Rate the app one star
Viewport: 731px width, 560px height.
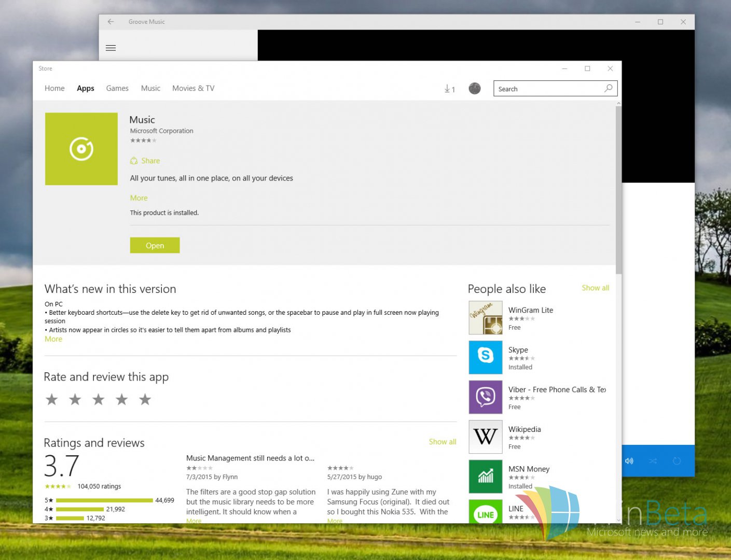click(52, 399)
